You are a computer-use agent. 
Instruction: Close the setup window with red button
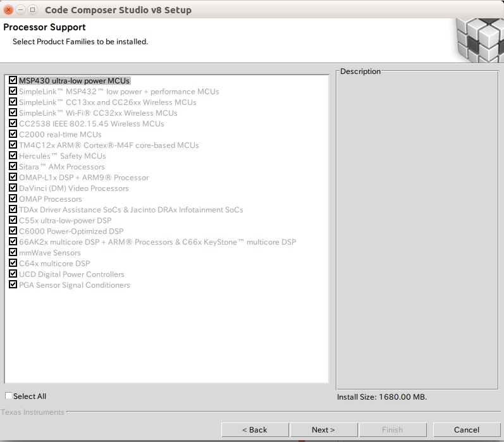click(9, 10)
